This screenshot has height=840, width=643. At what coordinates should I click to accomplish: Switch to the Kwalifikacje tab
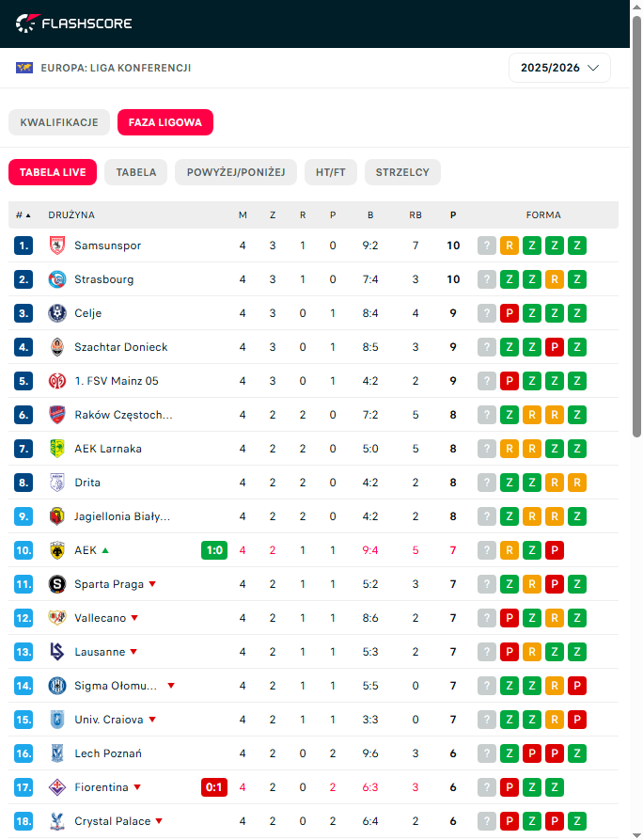click(x=59, y=122)
